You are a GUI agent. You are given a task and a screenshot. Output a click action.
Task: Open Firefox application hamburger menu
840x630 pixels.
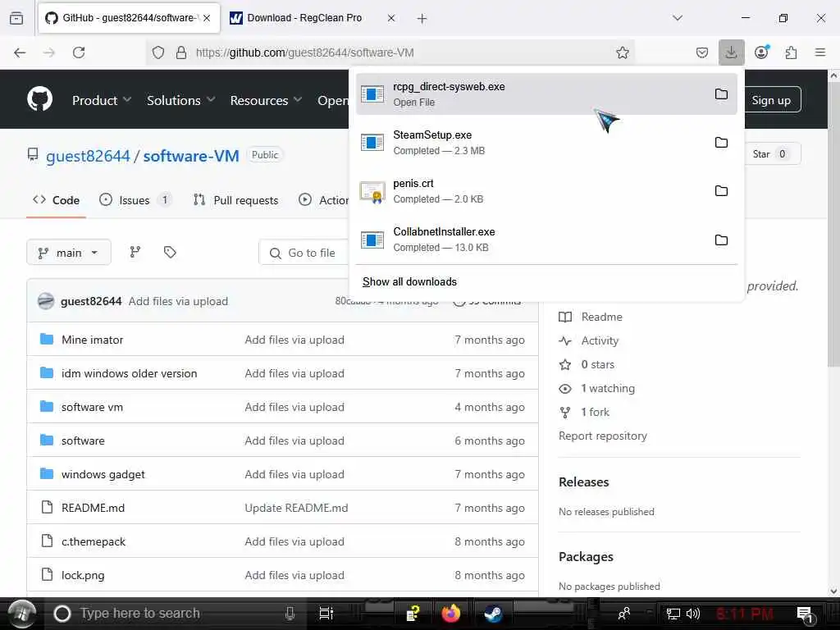click(x=820, y=52)
